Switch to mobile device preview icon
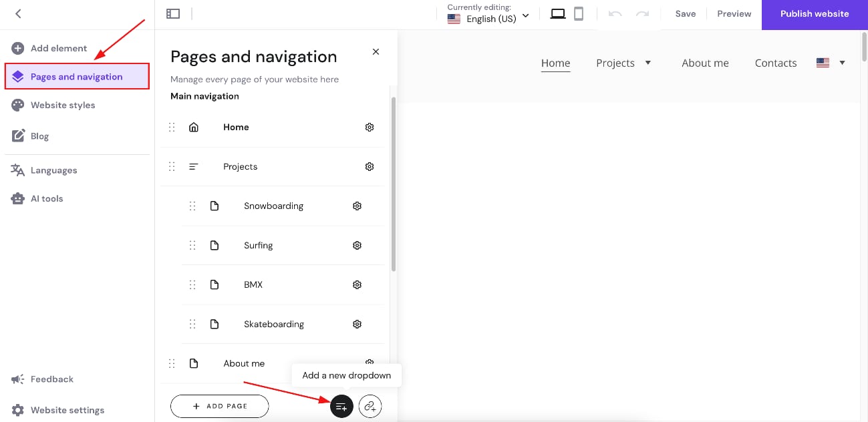868x422 pixels. 579,14
